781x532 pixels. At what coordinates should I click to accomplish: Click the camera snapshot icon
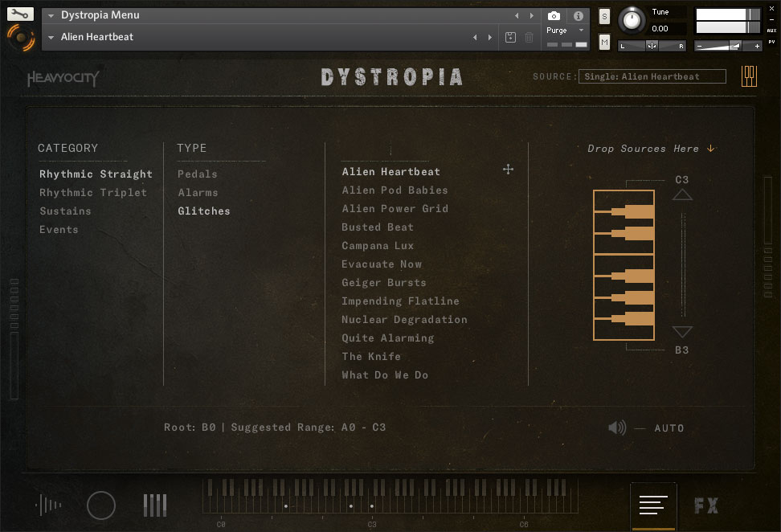[554, 15]
